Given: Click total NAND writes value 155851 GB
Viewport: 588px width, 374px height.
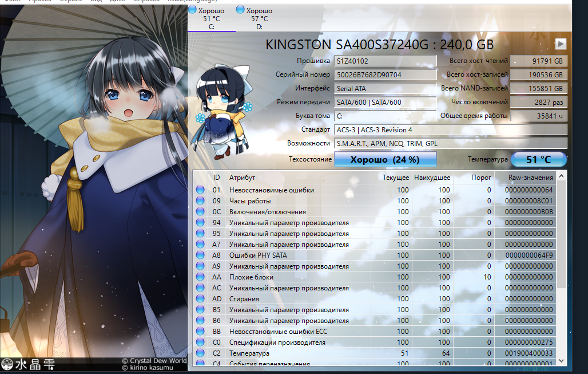Looking at the screenshot, I should point(539,88).
